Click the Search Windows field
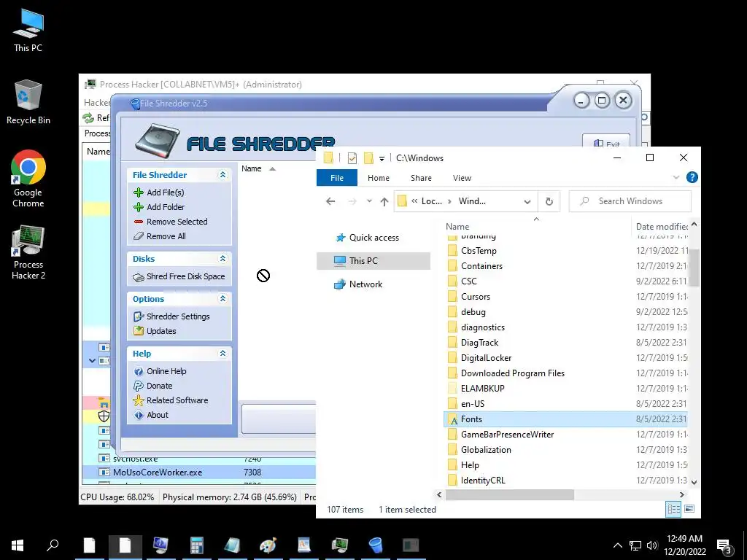This screenshot has width=747, height=560. (x=630, y=201)
